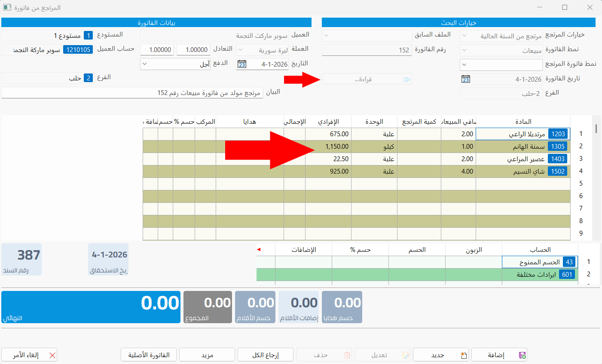The image size is (602, 364).
Task: Click the جديد button to create new
Action: pyautogui.click(x=440, y=355)
